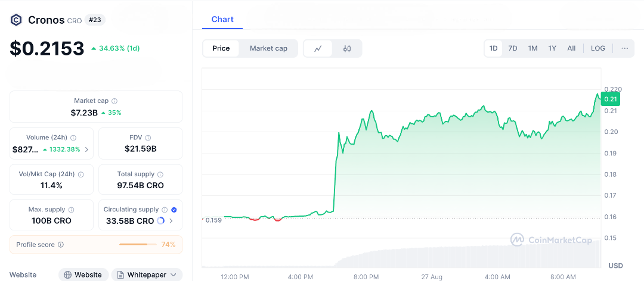Open more chart options ellipsis

(625, 48)
